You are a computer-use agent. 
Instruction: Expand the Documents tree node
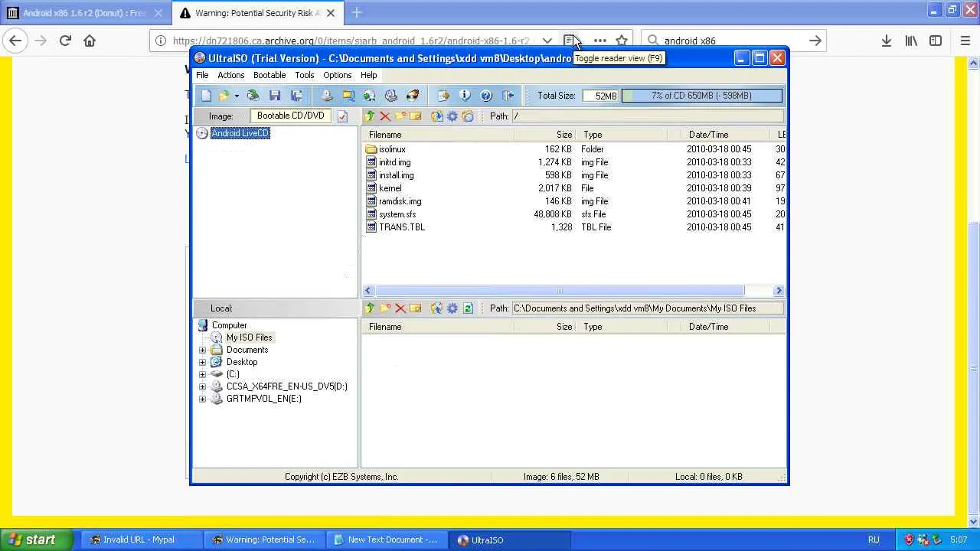point(202,350)
